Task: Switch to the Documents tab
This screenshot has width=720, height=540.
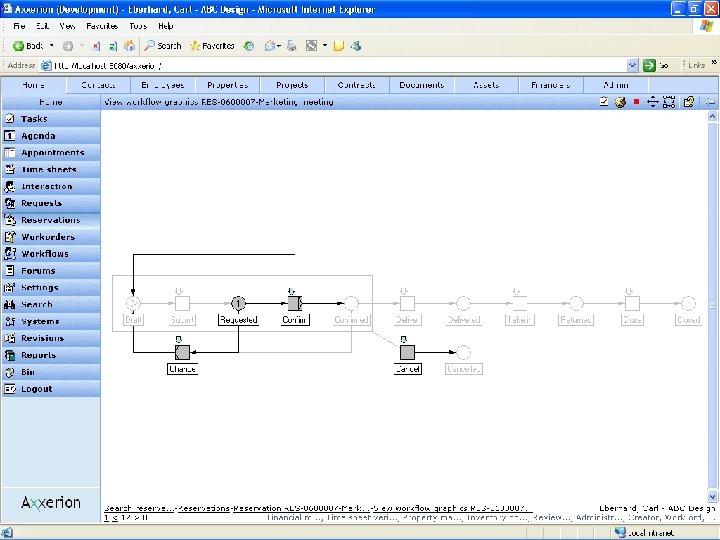Action: tap(421, 85)
